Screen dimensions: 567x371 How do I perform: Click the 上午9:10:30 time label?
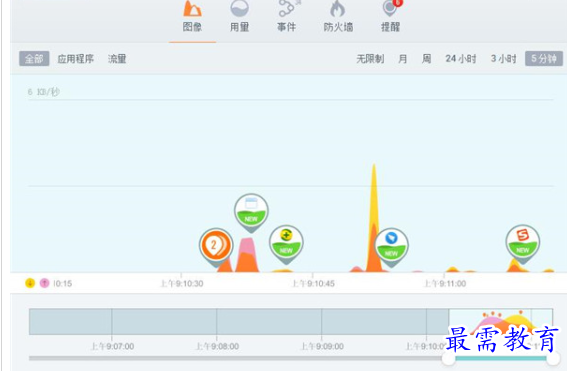(x=182, y=283)
